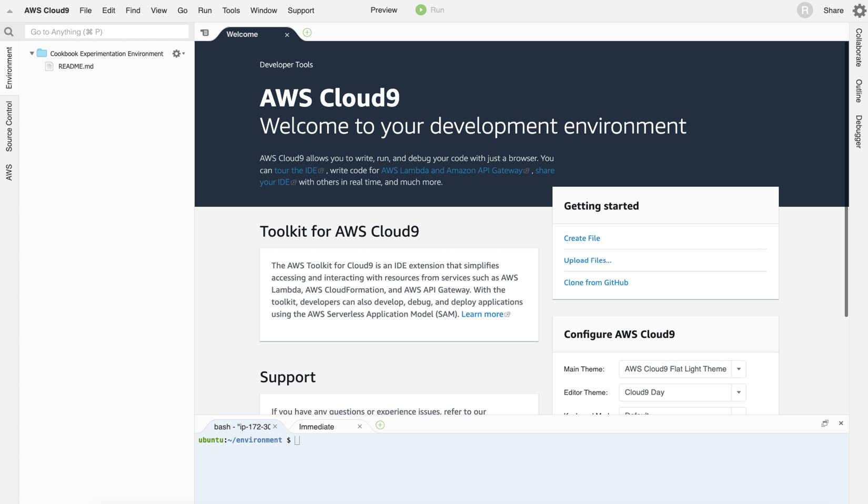This screenshot has width=868, height=504.
Task: Open the Edit menu
Action: tap(109, 11)
